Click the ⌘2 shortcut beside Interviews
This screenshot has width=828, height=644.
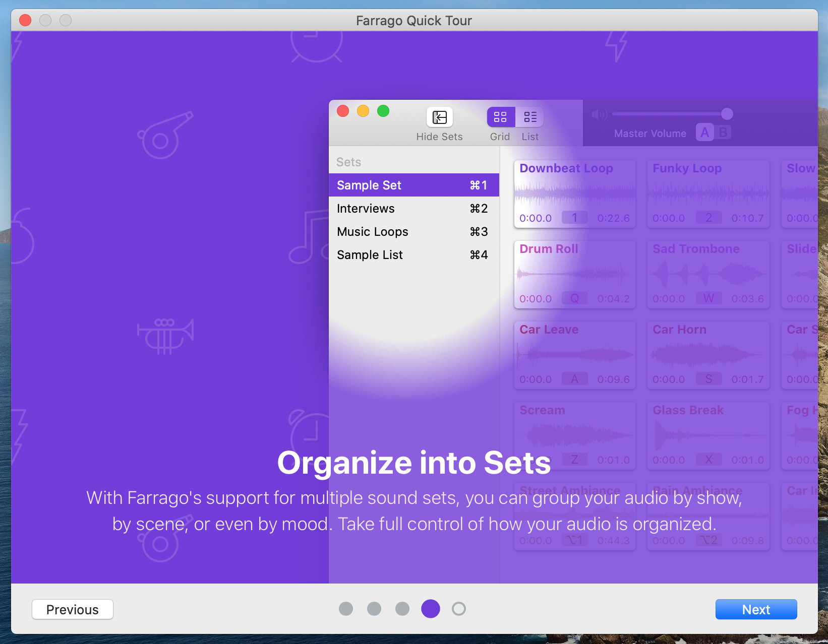coord(479,209)
